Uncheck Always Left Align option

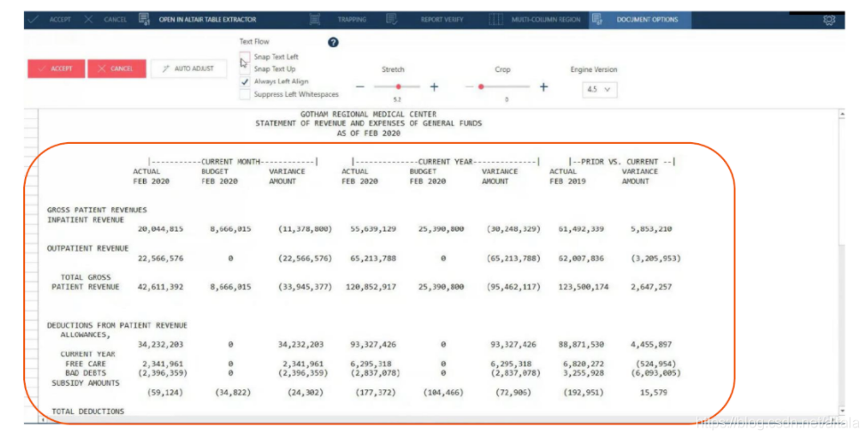245,81
